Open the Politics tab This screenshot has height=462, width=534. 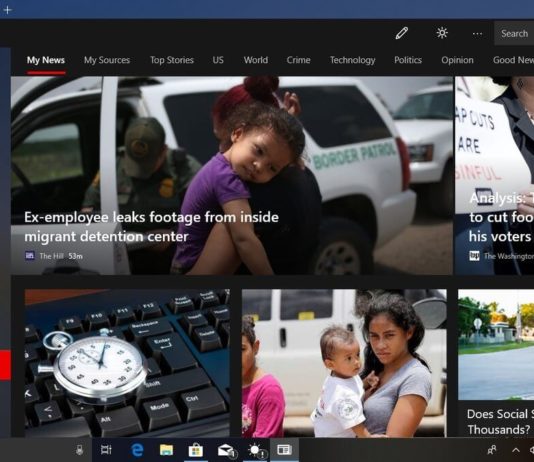408,60
